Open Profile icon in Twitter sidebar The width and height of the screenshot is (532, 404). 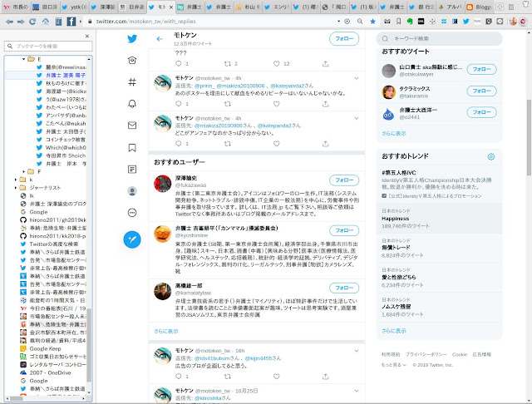(x=132, y=191)
